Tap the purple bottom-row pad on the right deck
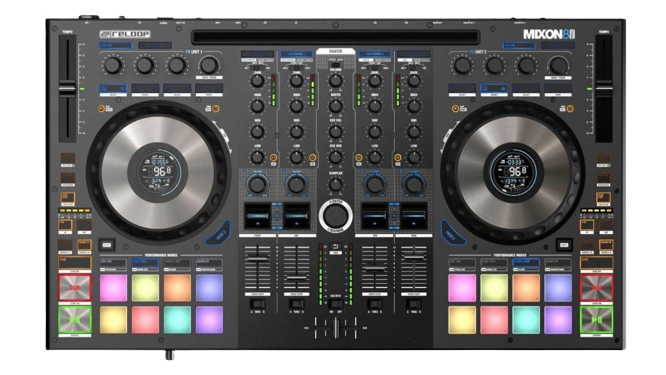The height and width of the screenshot is (375, 666). point(558,319)
